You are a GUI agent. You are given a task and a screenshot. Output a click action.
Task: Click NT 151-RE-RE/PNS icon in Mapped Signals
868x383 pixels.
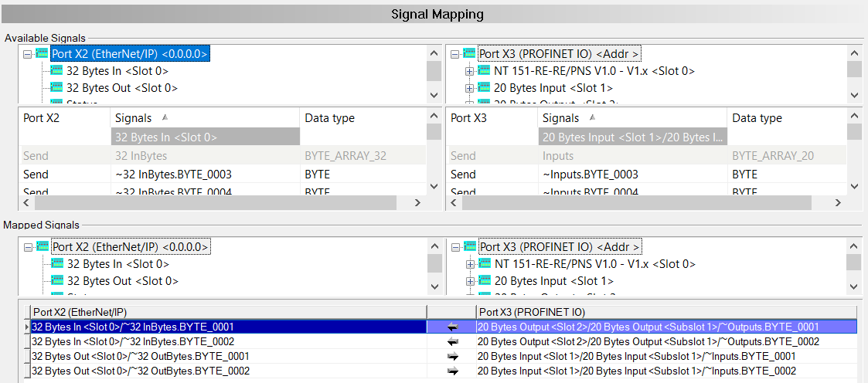point(485,263)
